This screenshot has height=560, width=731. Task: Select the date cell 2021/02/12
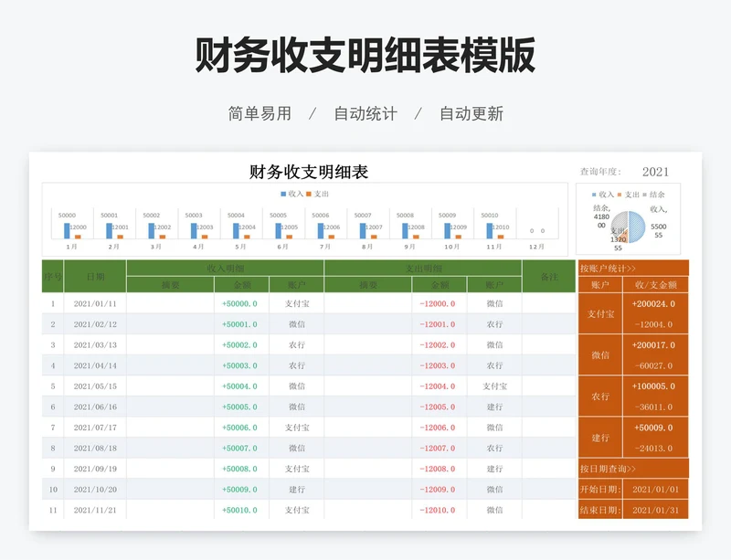(95, 324)
